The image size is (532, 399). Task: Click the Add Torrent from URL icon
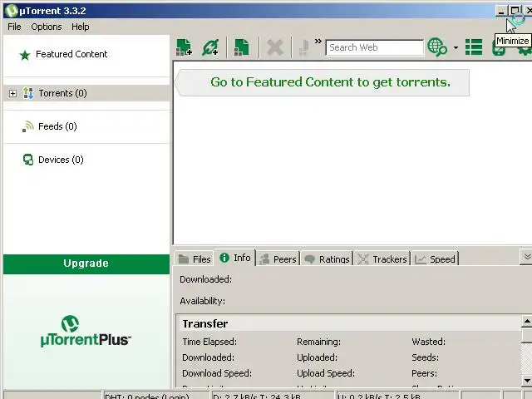(210, 47)
